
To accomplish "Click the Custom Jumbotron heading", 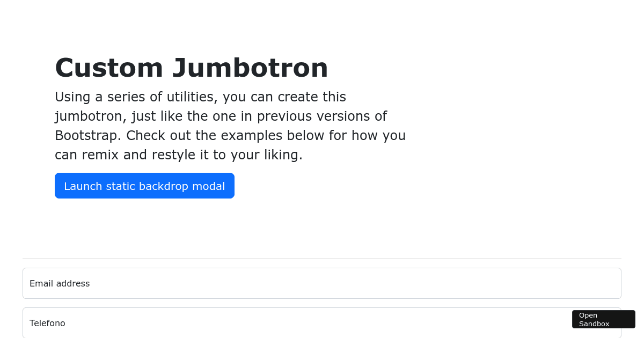I will point(191,68).
